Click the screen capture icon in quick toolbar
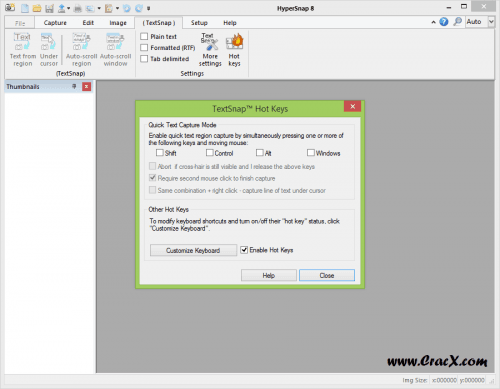The height and width of the screenshot is (389, 500). pos(90,8)
